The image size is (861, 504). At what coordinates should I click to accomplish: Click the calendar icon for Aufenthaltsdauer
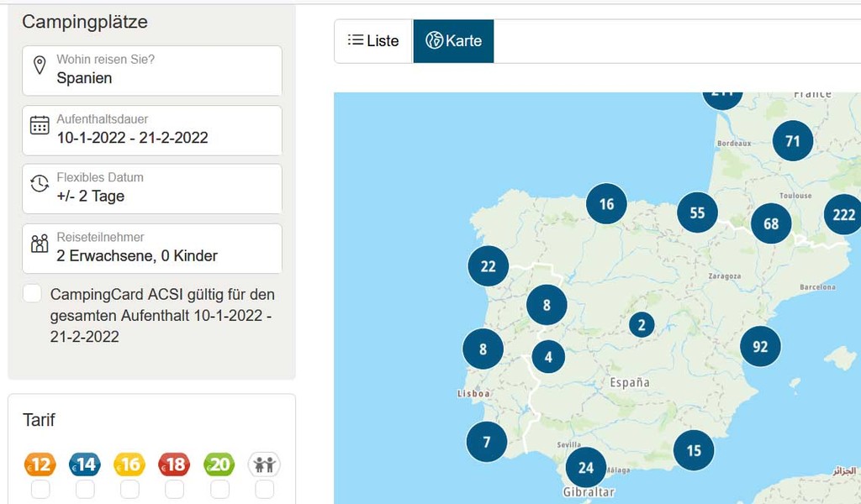[x=40, y=125]
